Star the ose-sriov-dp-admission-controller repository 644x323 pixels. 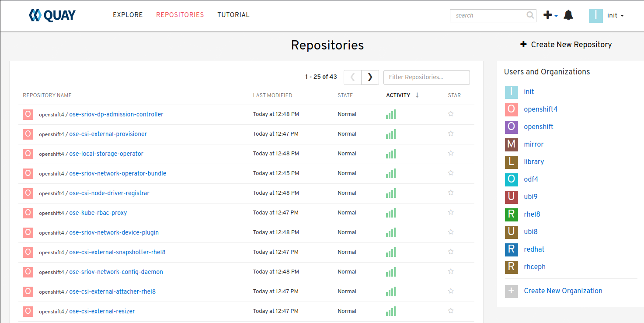pos(451,114)
